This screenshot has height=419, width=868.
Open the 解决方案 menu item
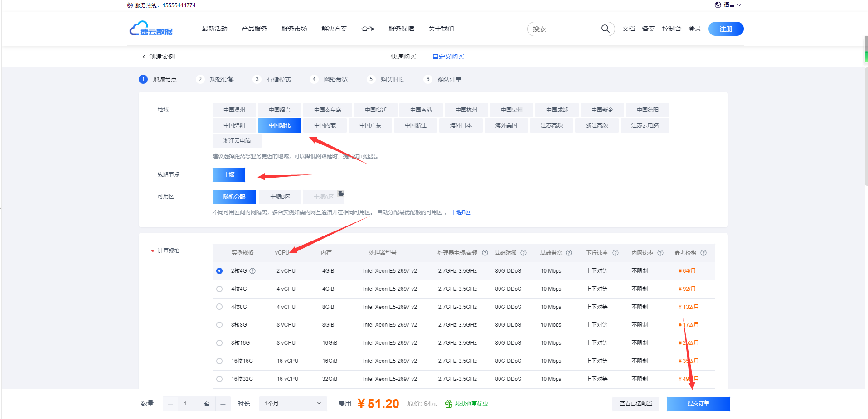(334, 29)
